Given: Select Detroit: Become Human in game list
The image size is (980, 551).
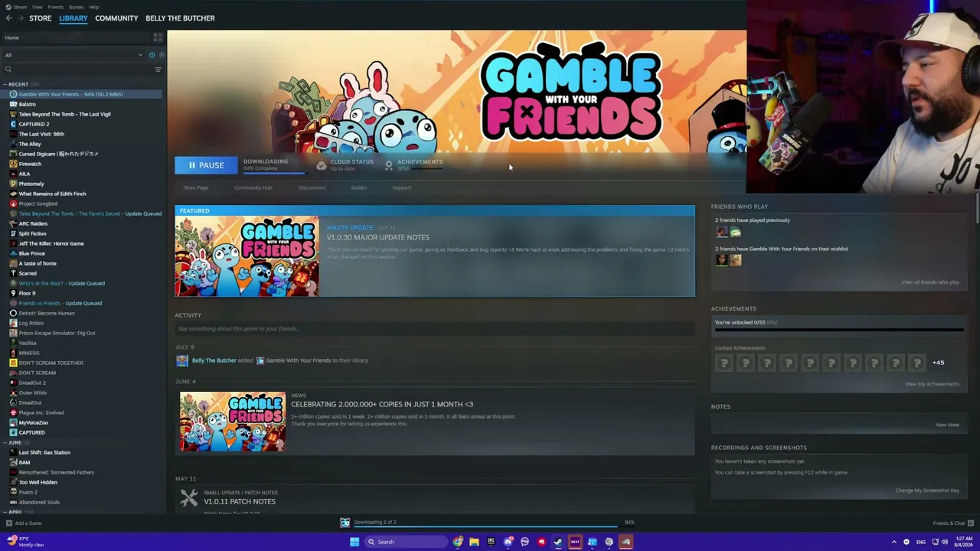Looking at the screenshot, I should point(47,313).
